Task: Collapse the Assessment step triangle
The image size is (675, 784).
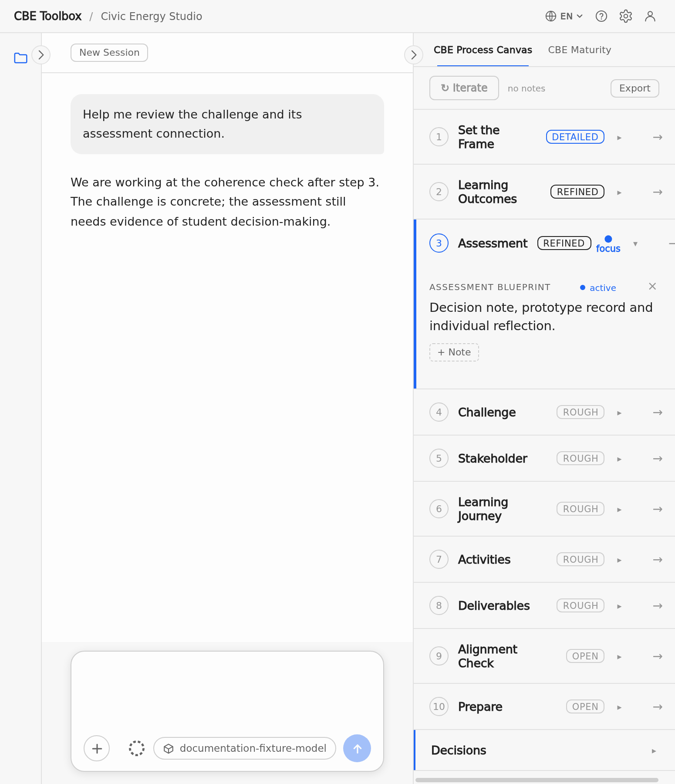Action: click(635, 244)
